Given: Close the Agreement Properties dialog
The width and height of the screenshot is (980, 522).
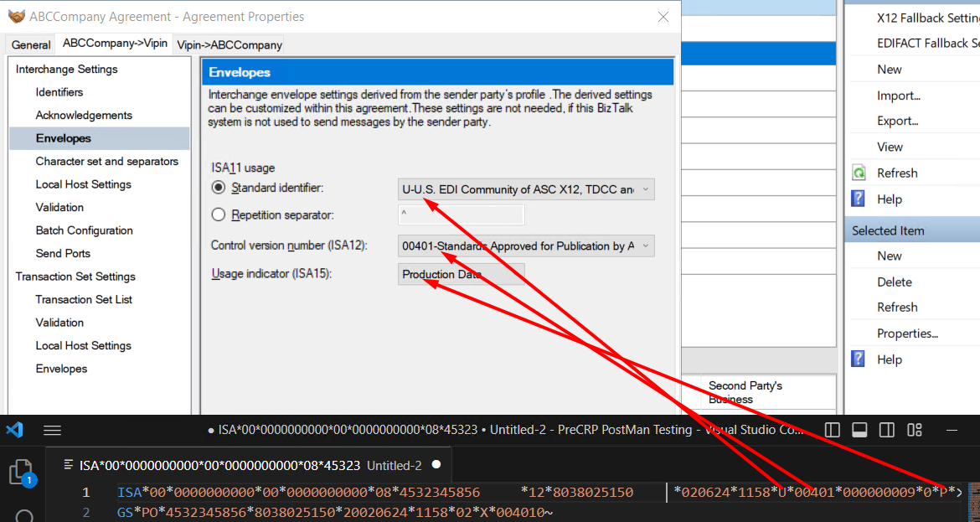Looking at the screenshot, I should tap(663, 17).
